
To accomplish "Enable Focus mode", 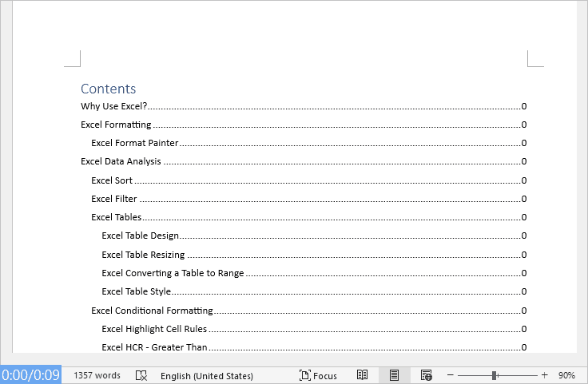I will pos(318,375).
